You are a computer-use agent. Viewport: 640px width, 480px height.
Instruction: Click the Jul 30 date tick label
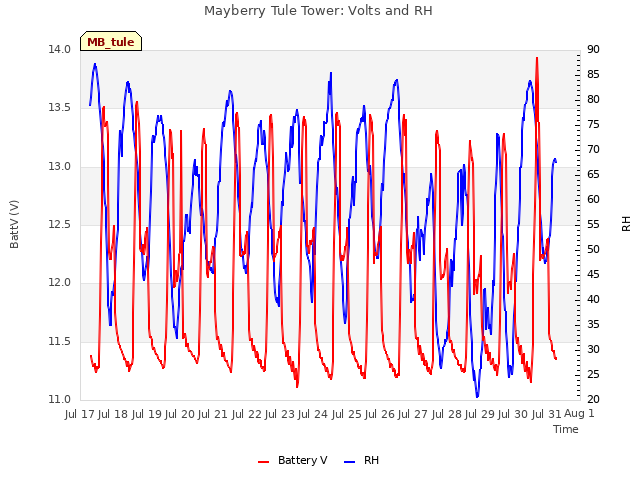pos(513,414)
